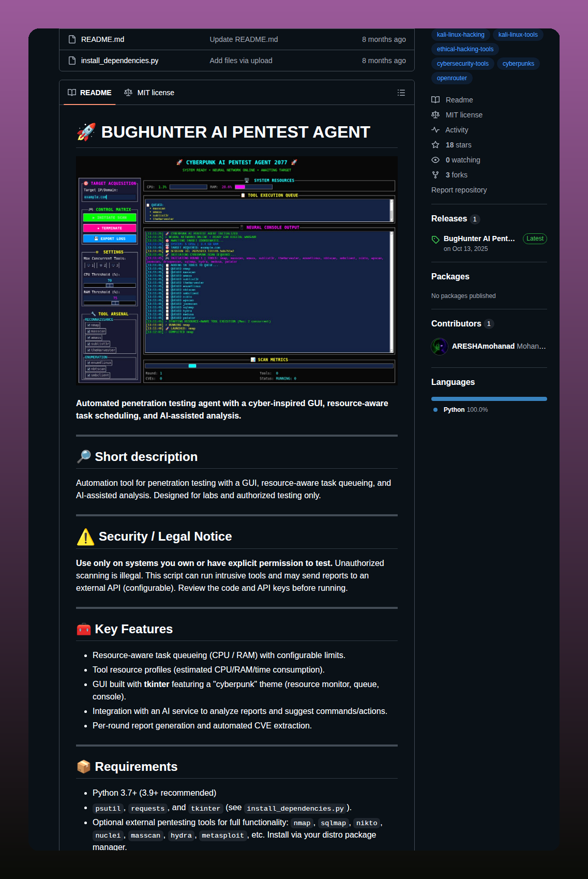Click 'BUGHUNTER AI PENTEST AGENT' heading

click(x=235, y=132)
